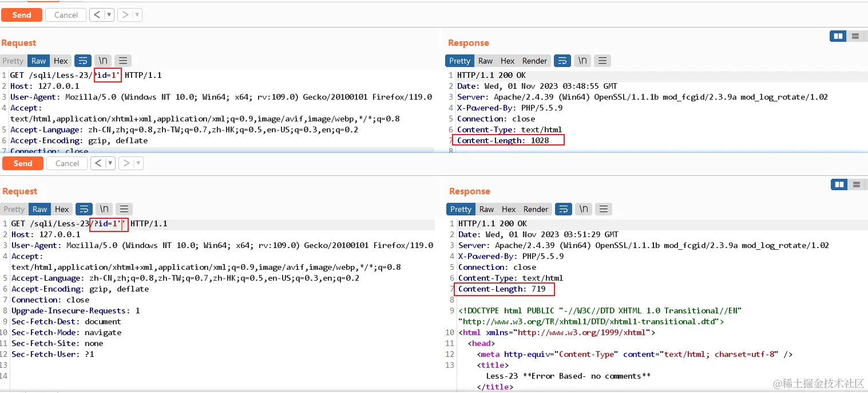Select Pretty tab of upper Request

13,61
